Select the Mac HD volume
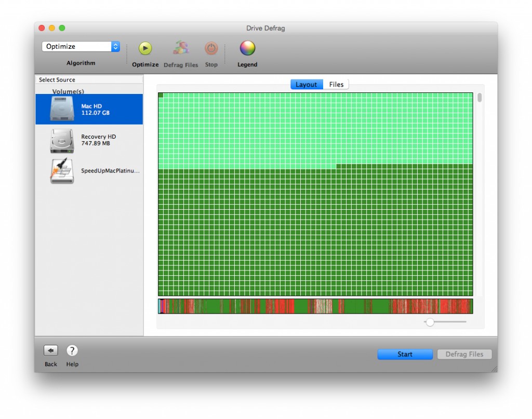 coord(89,109)
